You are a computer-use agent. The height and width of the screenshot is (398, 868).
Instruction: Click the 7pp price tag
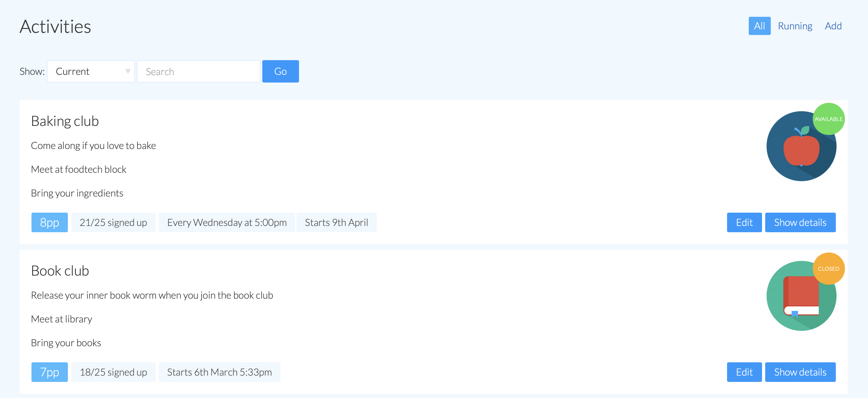49,372
